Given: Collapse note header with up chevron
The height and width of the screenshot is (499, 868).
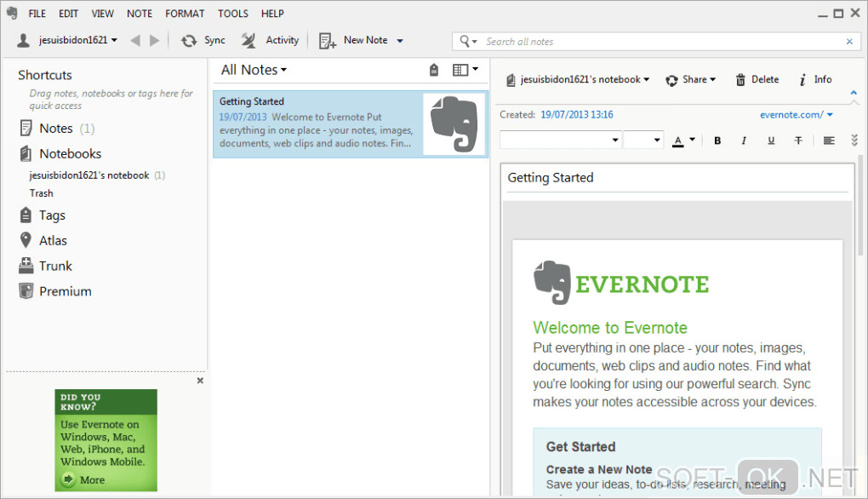Looking at the screenshot, I should [854, 93].
